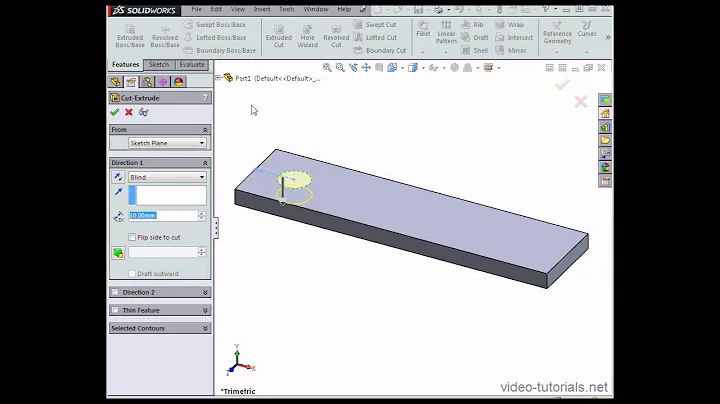Open the ConfigurationManager tab
The height and width of the screenshot is (404, 720).
click(x=147, y=82)
